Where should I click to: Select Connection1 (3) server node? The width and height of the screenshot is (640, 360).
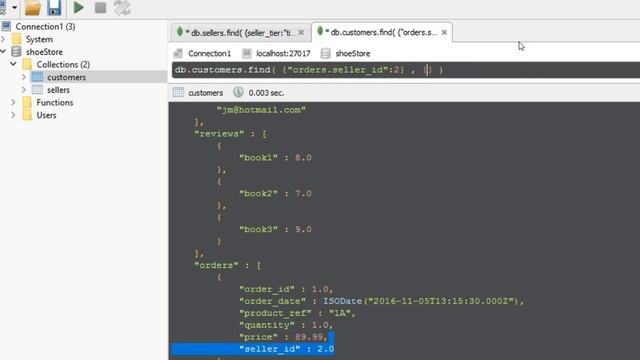click(45, 27)
